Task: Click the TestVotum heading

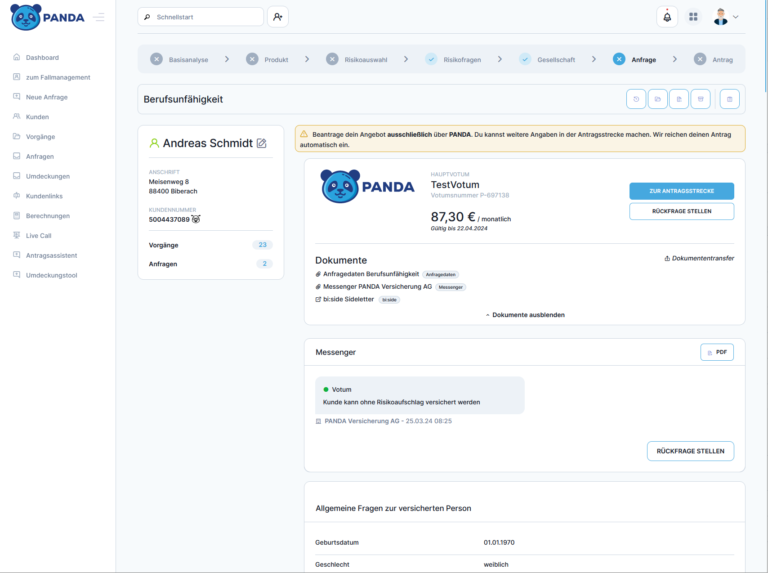Action: pos(455,185)
